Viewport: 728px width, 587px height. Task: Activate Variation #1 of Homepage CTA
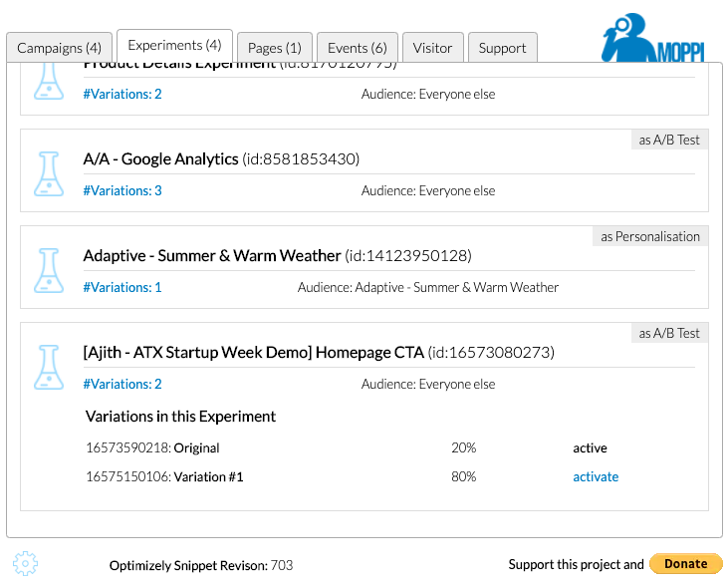(x=596, y=476)
